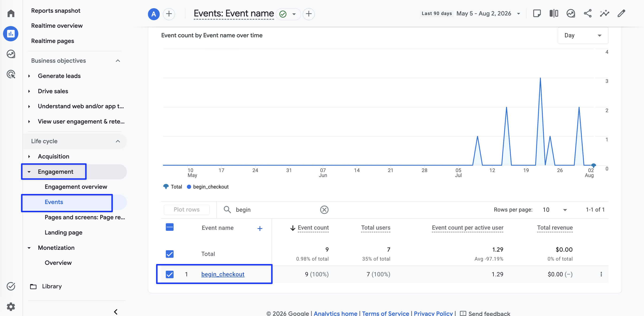Toggle Total series in chart legend
Image resolution: width=644 pixels, height=316 pixels.
172,187
